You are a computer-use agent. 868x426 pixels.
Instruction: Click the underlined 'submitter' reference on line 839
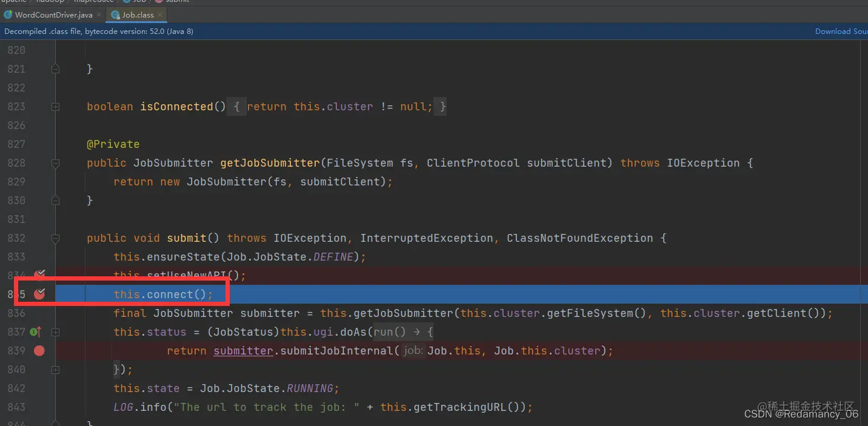pos(244,351)
